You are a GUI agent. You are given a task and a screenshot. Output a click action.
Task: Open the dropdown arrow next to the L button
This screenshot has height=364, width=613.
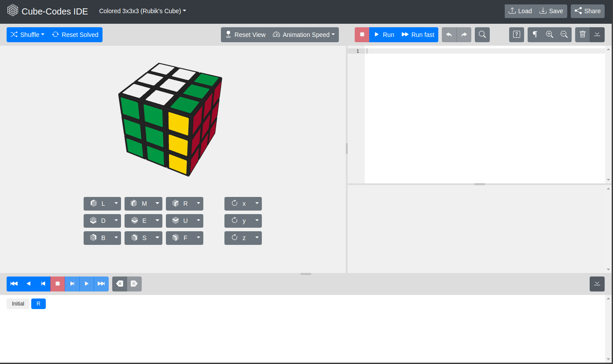pos(115,204)
